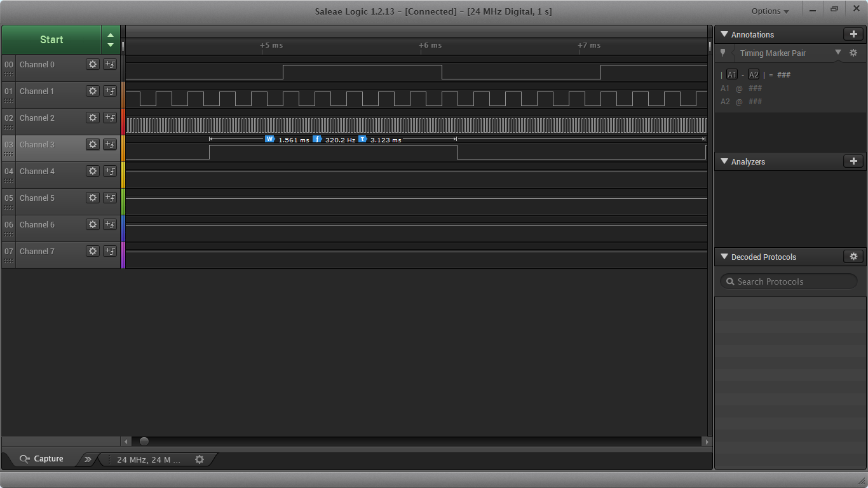Open the Options menu
The width and height of the screenshot is (868, 488).
point(770,11)
